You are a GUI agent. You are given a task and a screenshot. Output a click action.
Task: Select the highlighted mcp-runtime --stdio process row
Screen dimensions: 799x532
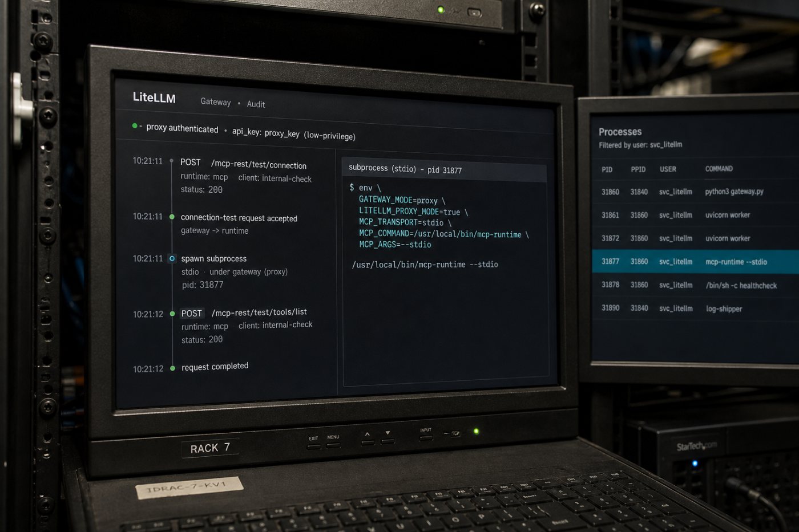[x=695, y=262]
